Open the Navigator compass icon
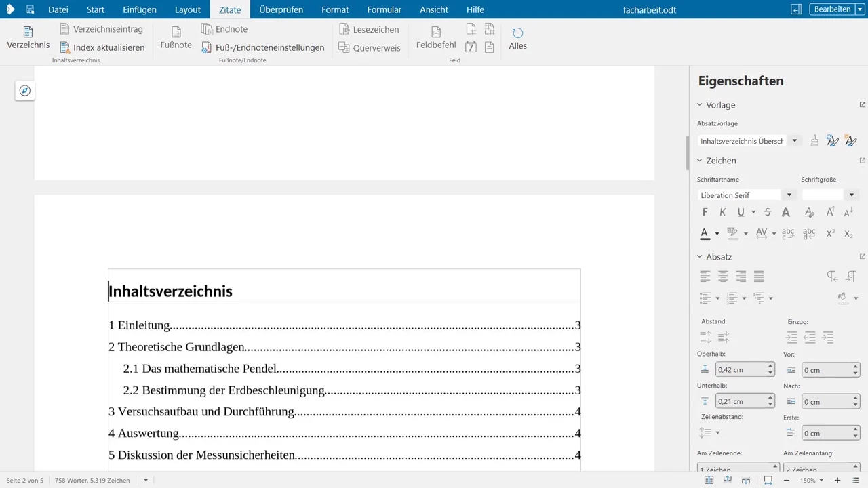The width and height of the screenshot is (868, 488). (25, 90)
